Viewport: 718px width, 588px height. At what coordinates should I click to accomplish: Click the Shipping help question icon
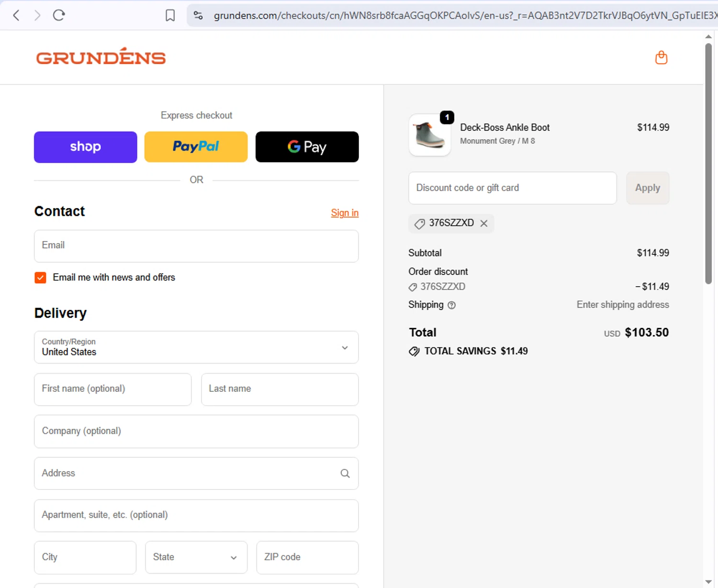pyautogui.click(x=451, y=305)
